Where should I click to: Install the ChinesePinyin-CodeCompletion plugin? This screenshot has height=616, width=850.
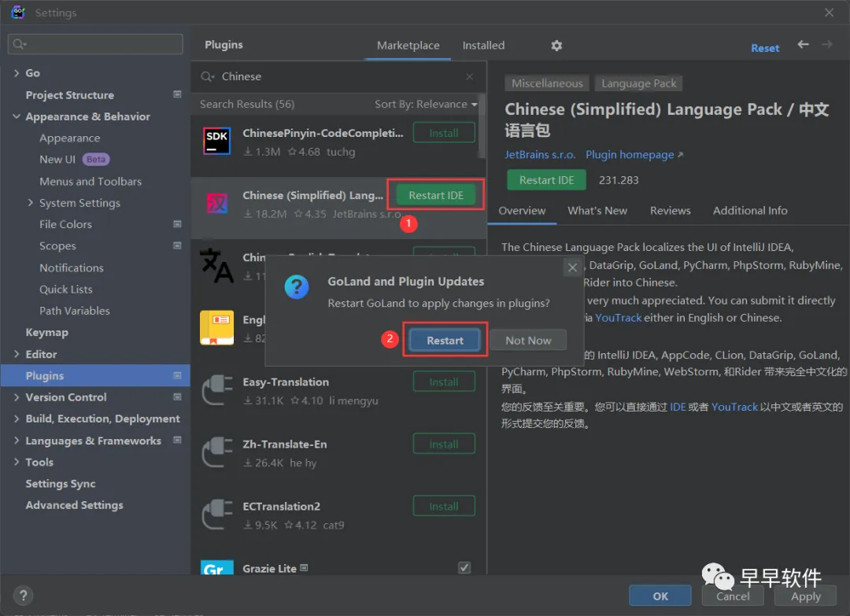(x=444, y=133)
